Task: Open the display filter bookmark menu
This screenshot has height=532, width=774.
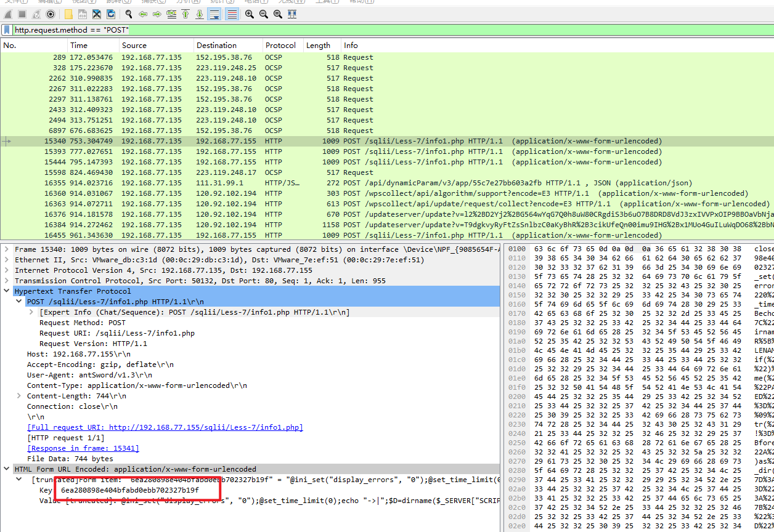Action: 7,30
